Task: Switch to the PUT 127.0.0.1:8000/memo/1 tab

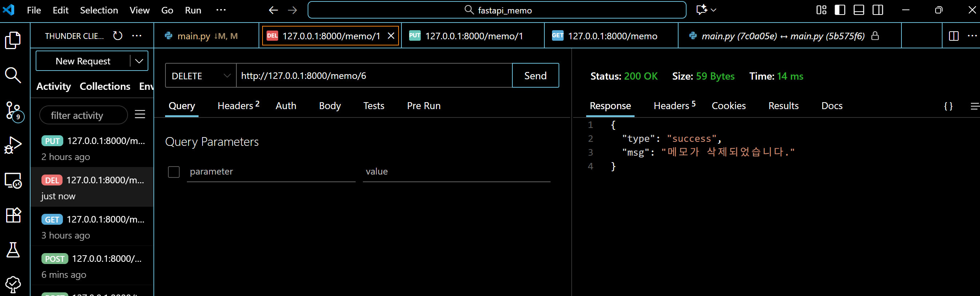Action: point(473,36)
